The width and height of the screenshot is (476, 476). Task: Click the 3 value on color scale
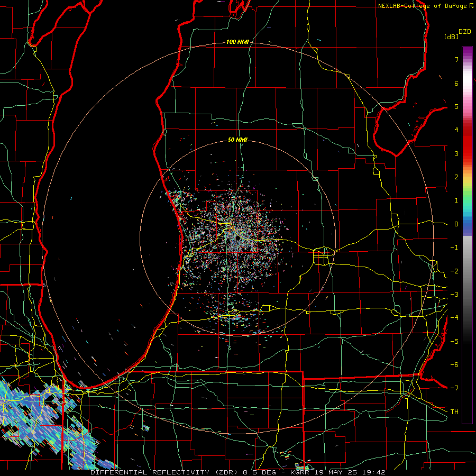point(456,153)
